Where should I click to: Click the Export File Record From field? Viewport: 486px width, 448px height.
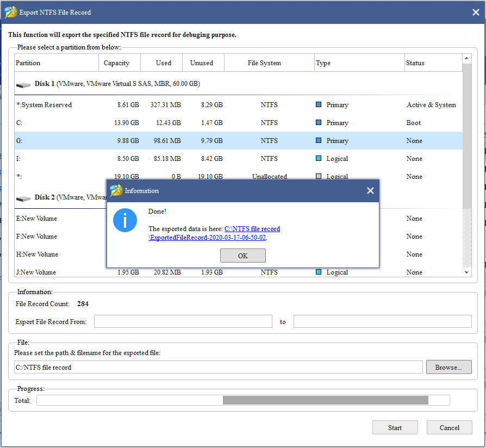pyautogui.click(x=183, y=321)
